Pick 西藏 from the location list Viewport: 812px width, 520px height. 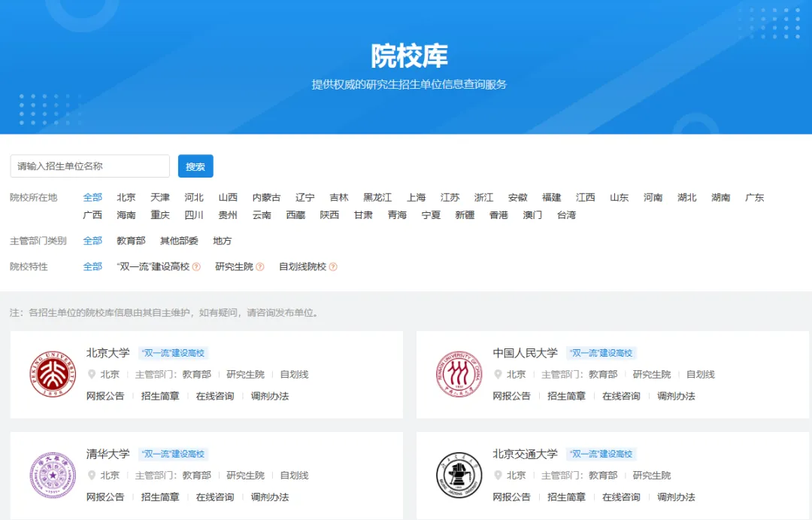[x=295, y=215]
